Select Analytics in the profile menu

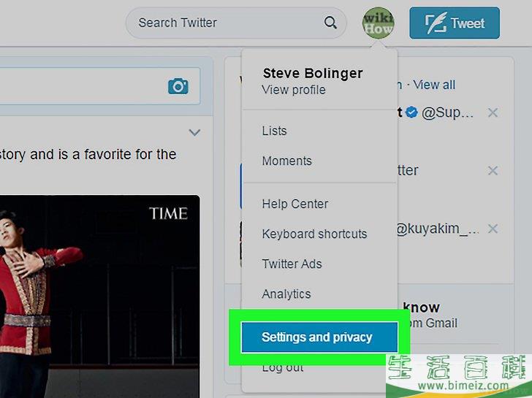(x=286, y=294)
